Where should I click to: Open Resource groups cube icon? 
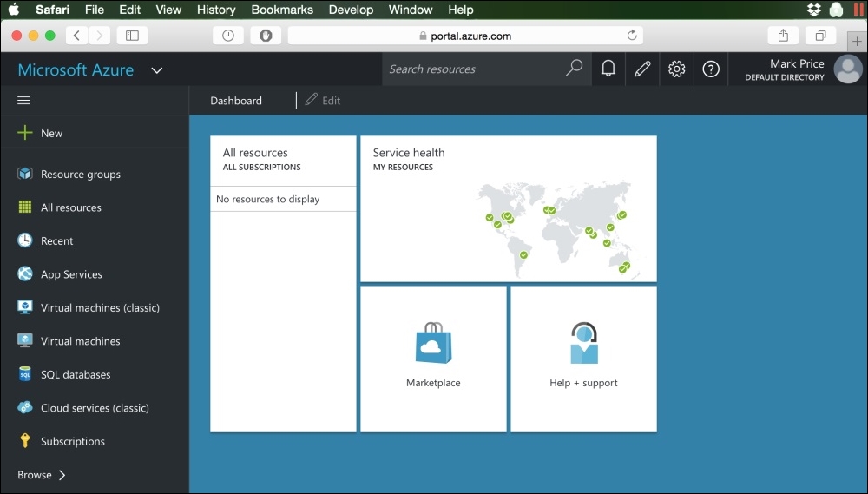click(25, 174)
